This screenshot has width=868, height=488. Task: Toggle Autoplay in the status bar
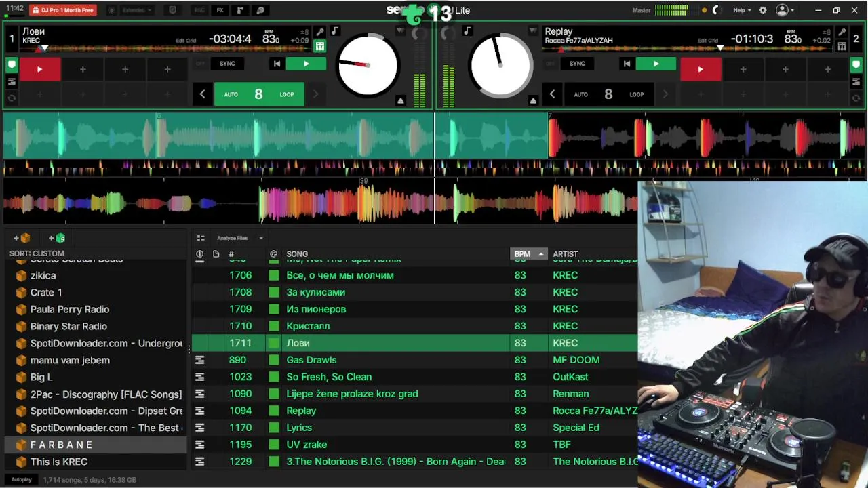(x=21, y=479)
